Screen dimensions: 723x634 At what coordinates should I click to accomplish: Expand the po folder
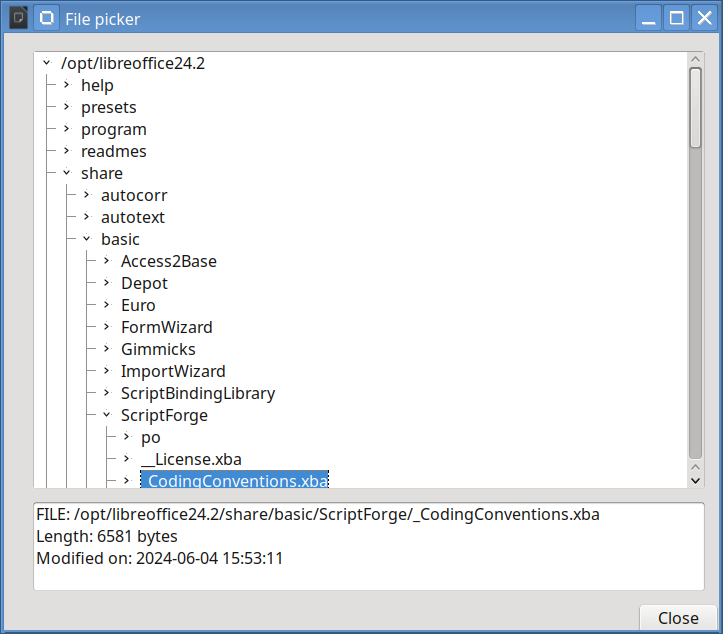pyautogui.click(x=127, y=436)
